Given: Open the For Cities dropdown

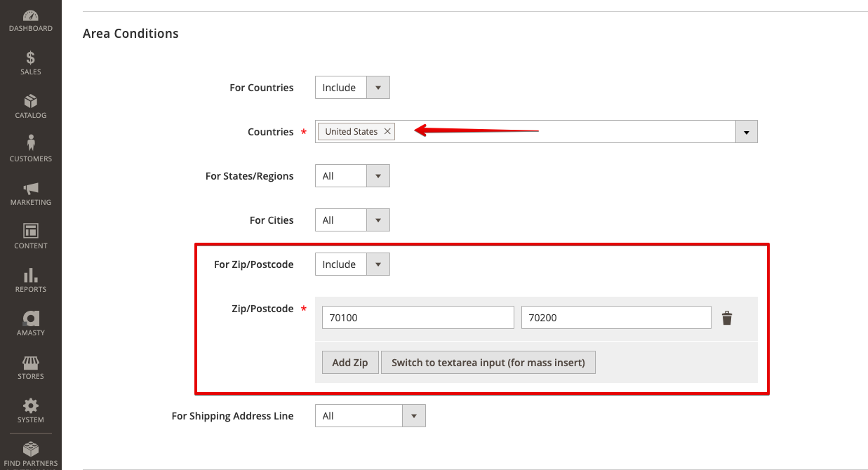Looking at the screenshot, I should pos(352,220).
